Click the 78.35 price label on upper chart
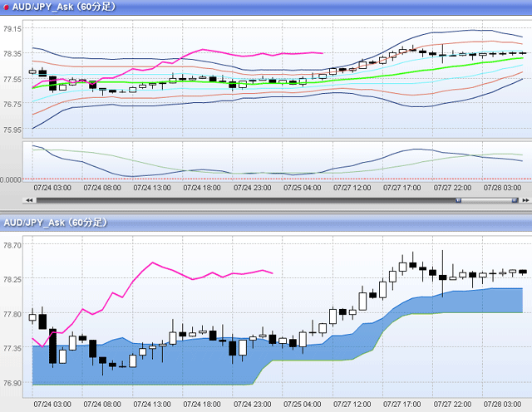 pyautogui.click(x=12, y=54)
